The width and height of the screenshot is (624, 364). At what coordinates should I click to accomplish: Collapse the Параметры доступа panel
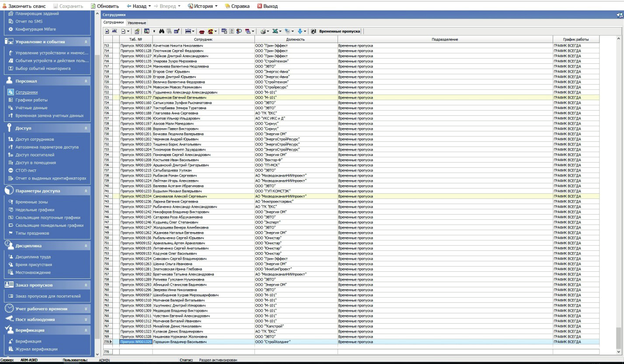[86, 191]
